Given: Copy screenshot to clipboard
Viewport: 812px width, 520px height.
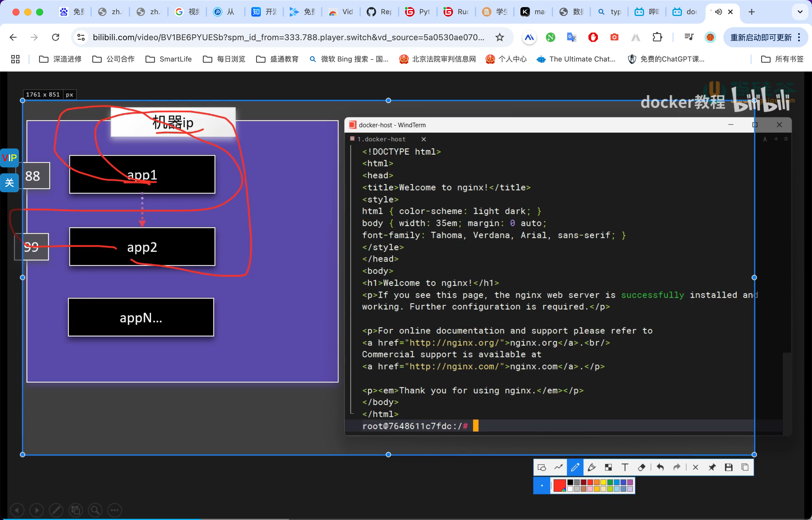Looking at the screenshot, I should (x=745, y=467).
